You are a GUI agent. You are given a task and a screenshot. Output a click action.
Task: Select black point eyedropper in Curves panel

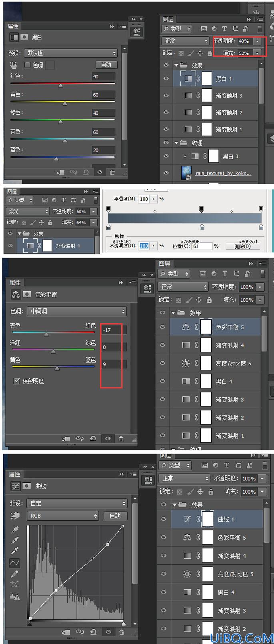tap(14, 530)
